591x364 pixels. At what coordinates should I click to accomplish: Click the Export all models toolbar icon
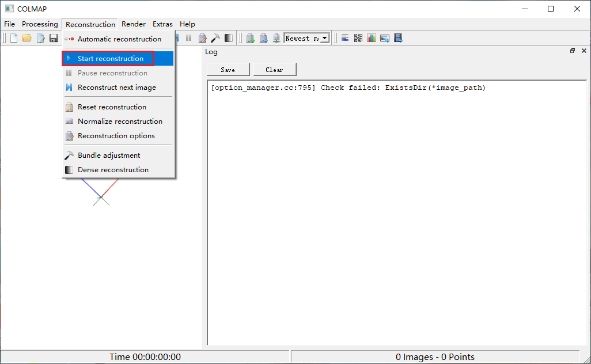click(276, 38)
